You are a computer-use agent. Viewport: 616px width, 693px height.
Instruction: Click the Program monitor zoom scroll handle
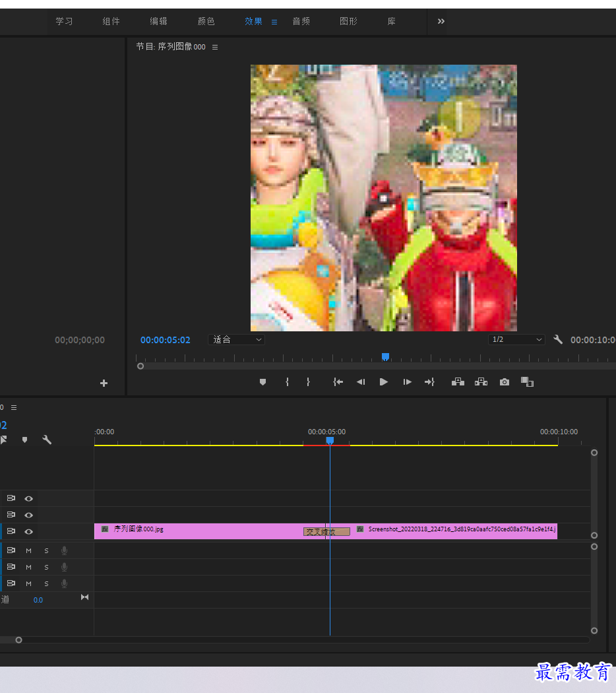140,366
